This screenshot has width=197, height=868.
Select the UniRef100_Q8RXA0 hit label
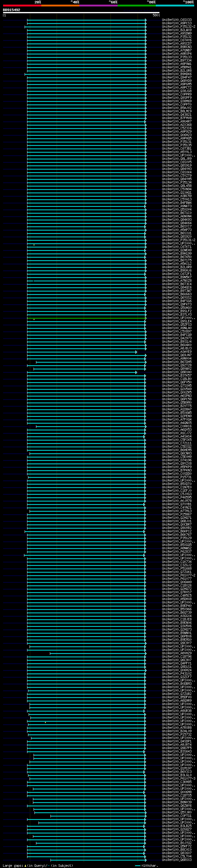[177, 372]
